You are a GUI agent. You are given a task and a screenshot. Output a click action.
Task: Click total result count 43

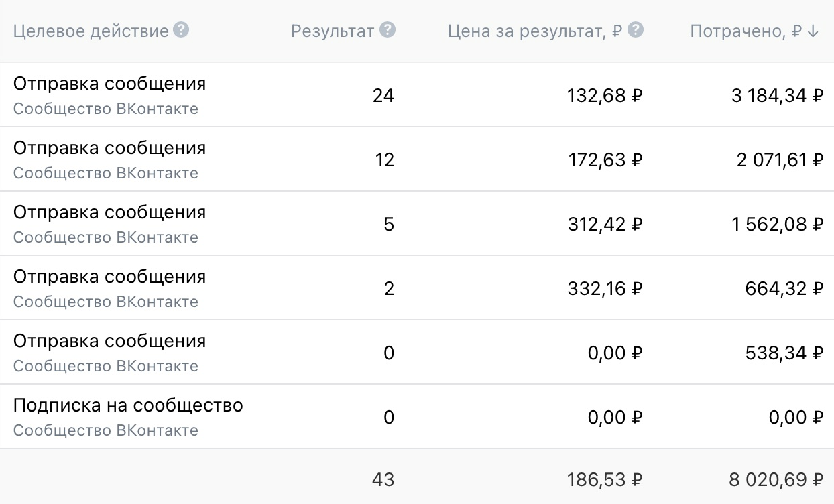383,480
